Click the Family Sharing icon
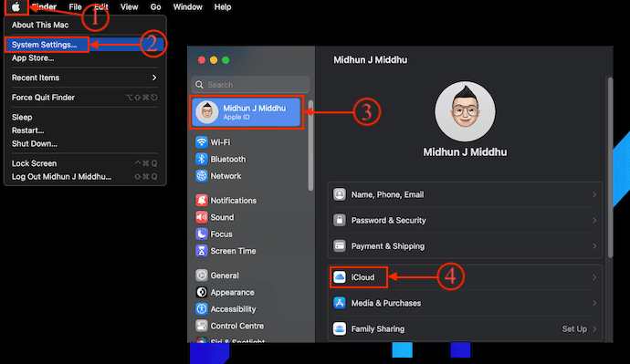Viewport: 630px width, 364px height. 340,328
